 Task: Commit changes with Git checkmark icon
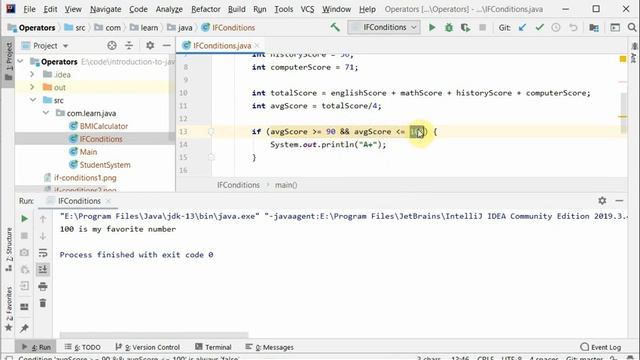pyautogui.click(x=540, y=27)
